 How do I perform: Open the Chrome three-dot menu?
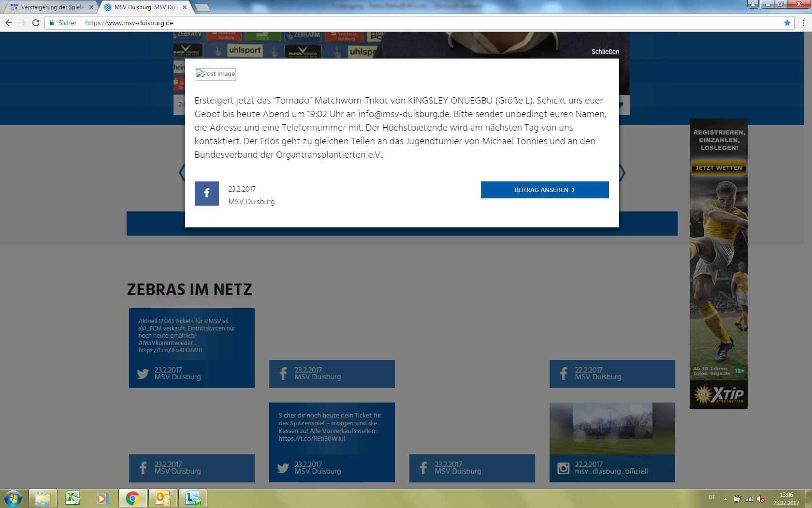coord(803,23)
